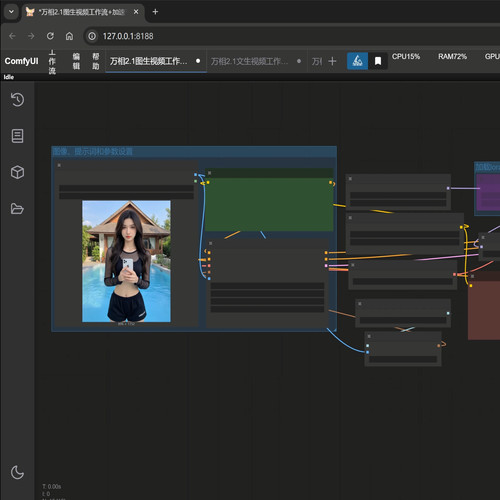
Task: Click the white bookmark icon in toolbar
Action: [378, 61]
